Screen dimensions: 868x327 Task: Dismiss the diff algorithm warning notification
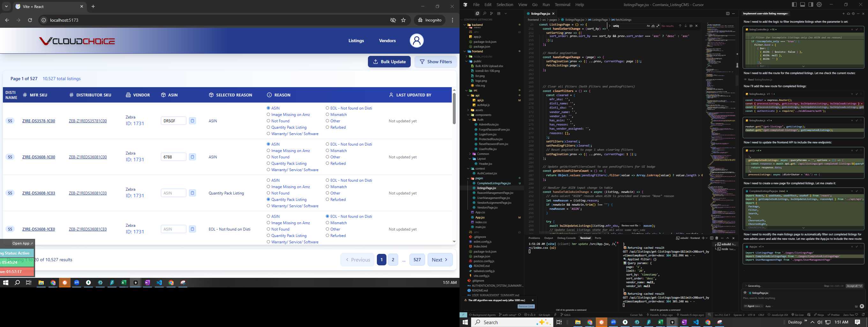pyautogui.click(x=533, y=300)
